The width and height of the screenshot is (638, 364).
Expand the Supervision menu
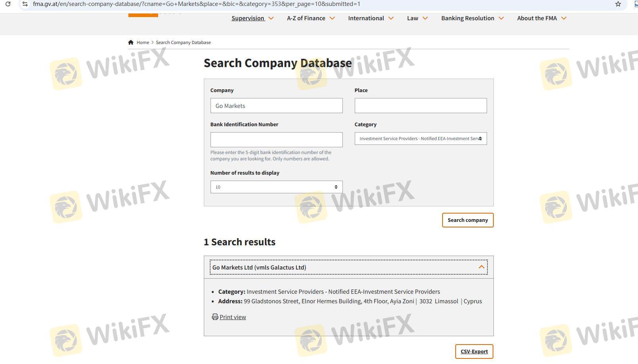tap(252, 18)
